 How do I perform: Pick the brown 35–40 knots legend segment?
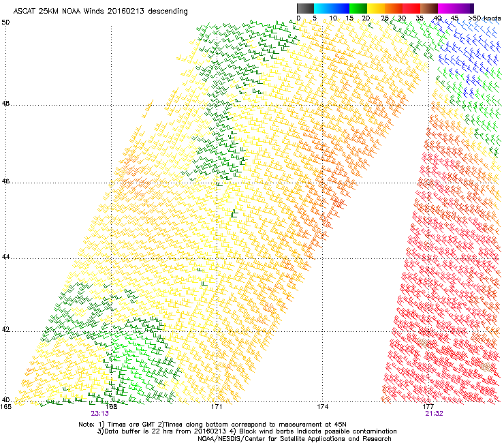tap(429, 8)
